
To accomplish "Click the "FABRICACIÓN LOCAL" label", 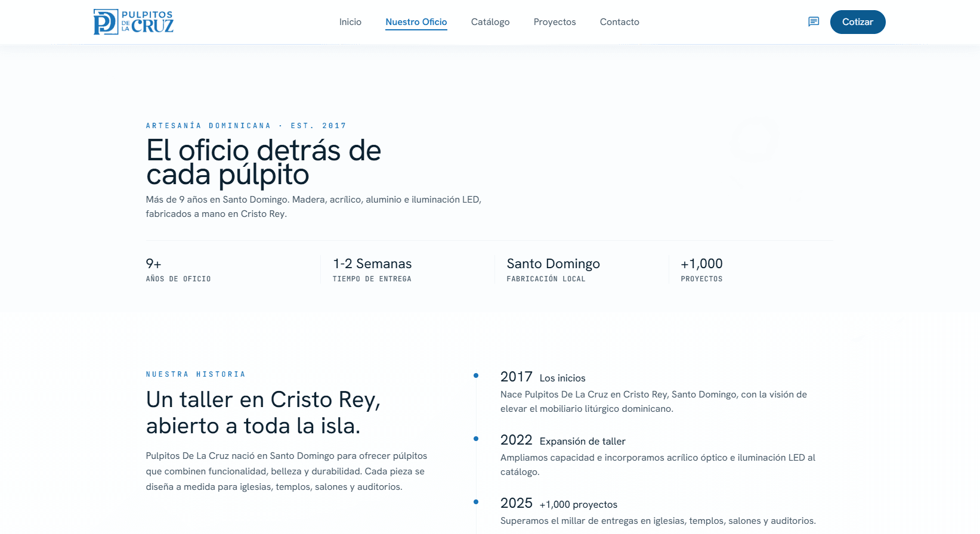I will pyautogui.click(x=546, y=279).
